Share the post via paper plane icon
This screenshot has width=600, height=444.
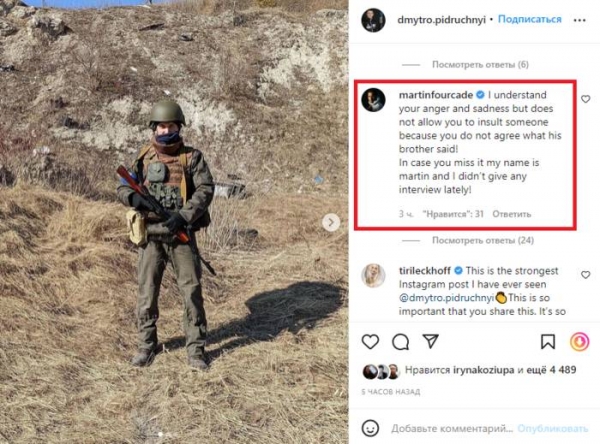click(x=432, y=342)
